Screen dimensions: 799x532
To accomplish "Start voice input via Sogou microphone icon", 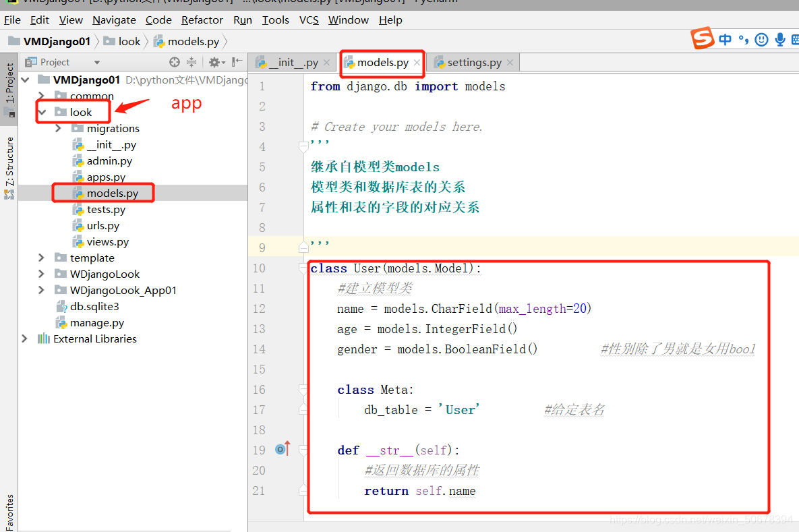I will 779,39.
